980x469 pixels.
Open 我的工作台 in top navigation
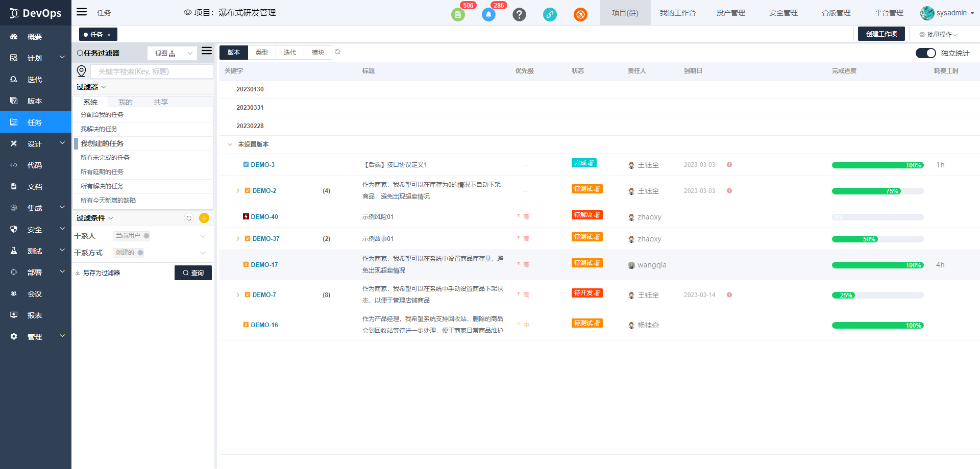click(x=677, y=13)
